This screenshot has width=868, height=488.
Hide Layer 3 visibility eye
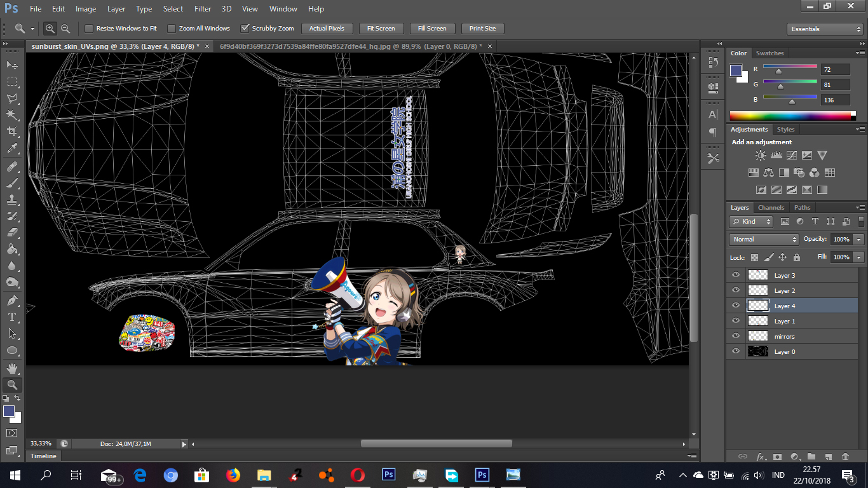tap(736, 275)
